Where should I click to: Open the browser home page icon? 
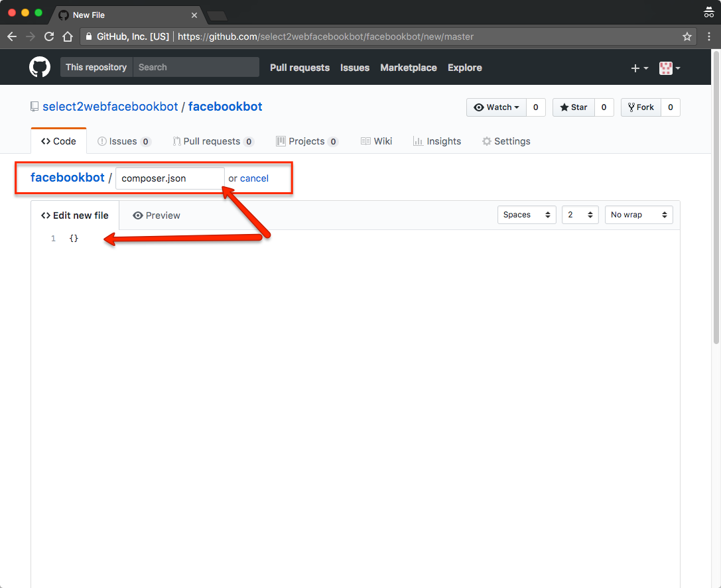[68, 36]
